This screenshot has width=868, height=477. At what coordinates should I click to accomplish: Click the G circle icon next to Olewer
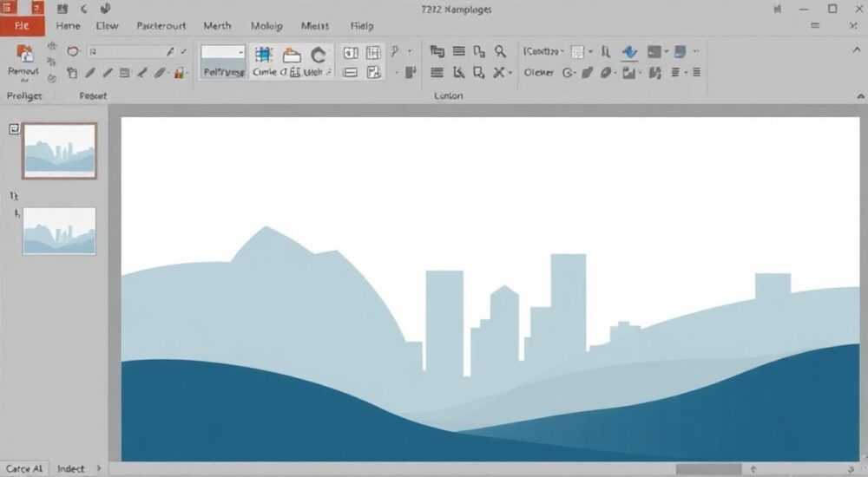click(568, 73)
